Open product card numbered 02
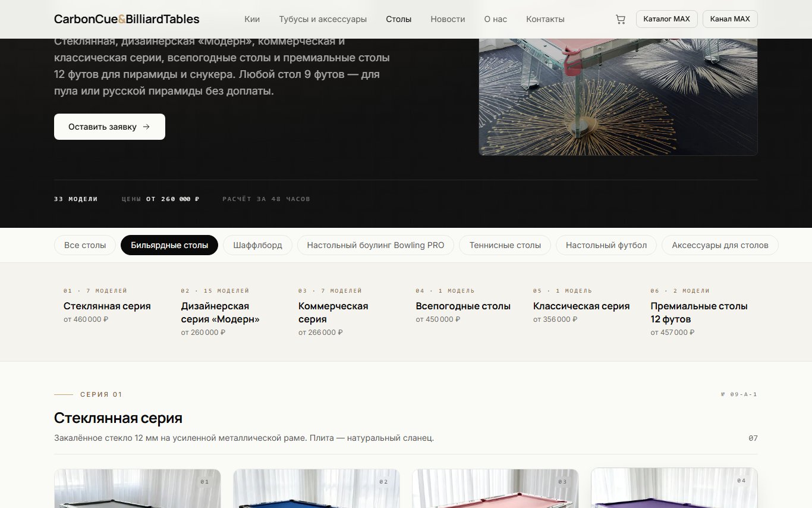The image size is (812, 508). [316, 488]
